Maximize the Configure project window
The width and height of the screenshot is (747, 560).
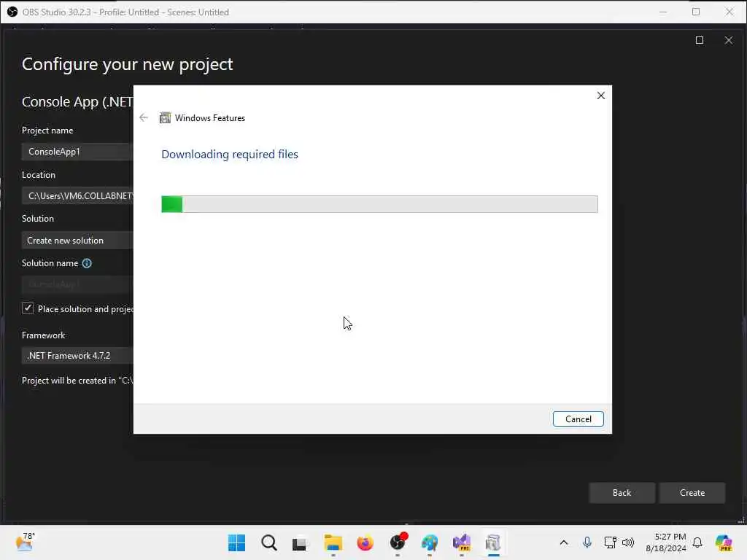coord(700,40)
